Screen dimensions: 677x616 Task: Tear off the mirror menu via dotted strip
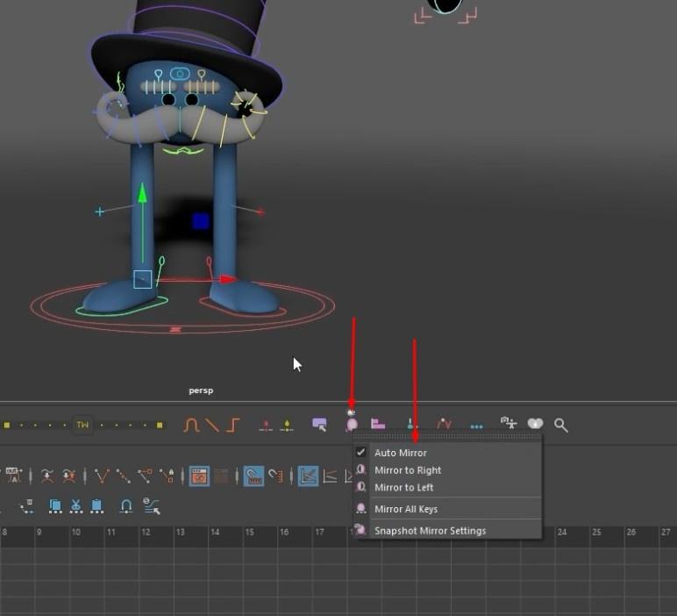tap(447, 438)
